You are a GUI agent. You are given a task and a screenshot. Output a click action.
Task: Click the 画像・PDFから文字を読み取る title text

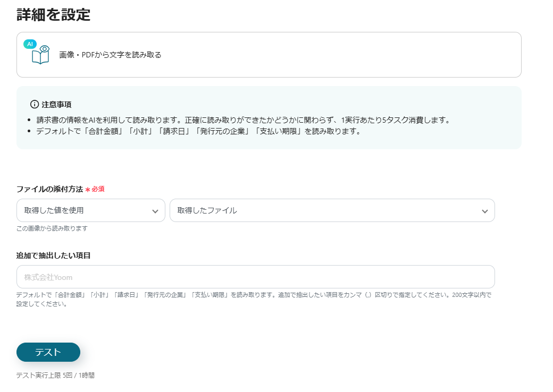[110, 55]
